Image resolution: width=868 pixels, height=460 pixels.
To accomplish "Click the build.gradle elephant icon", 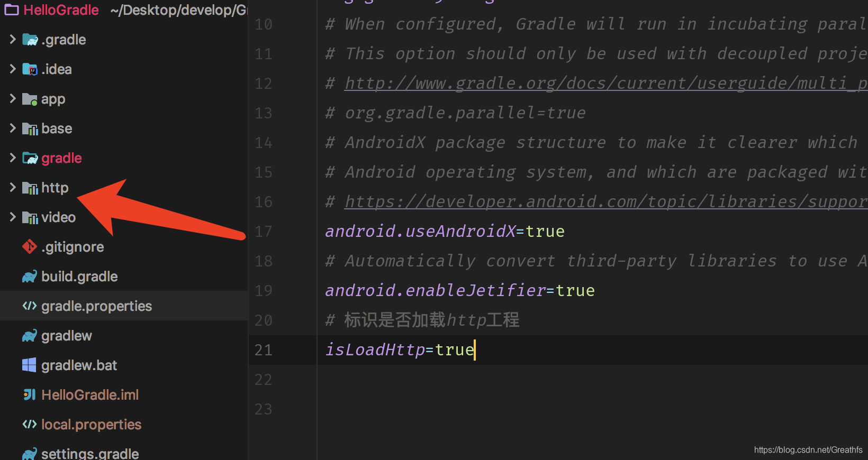I will click(x=30, y=277).
